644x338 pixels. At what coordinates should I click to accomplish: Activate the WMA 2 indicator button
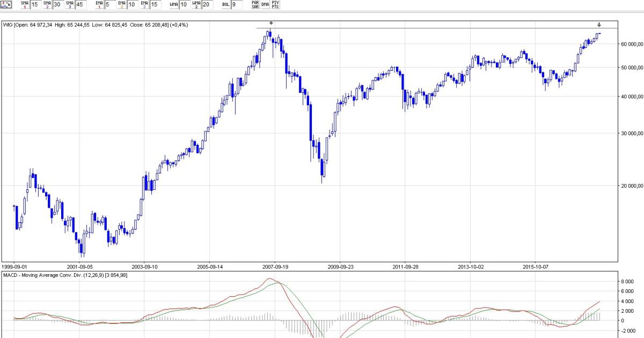(196, 5)
